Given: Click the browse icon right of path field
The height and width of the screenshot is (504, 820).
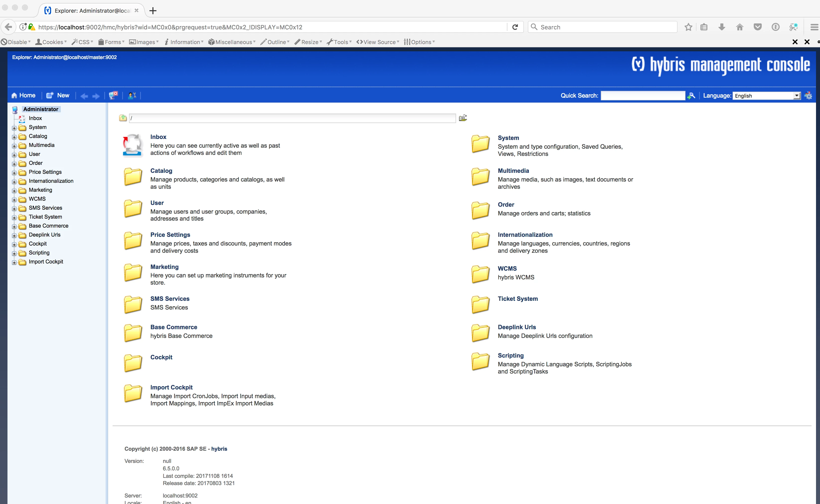Looking at the screenshot, I should click(x=463, y=118).
